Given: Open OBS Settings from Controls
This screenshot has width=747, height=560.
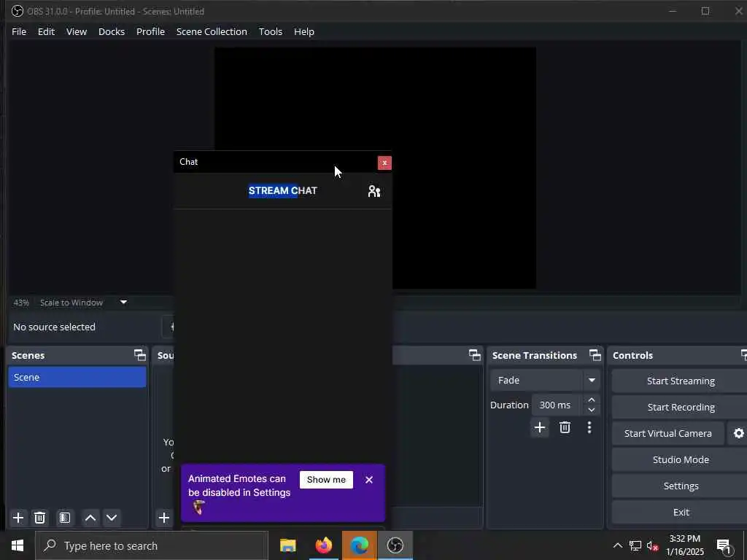Looking at the screenshot, I should 681,486.
